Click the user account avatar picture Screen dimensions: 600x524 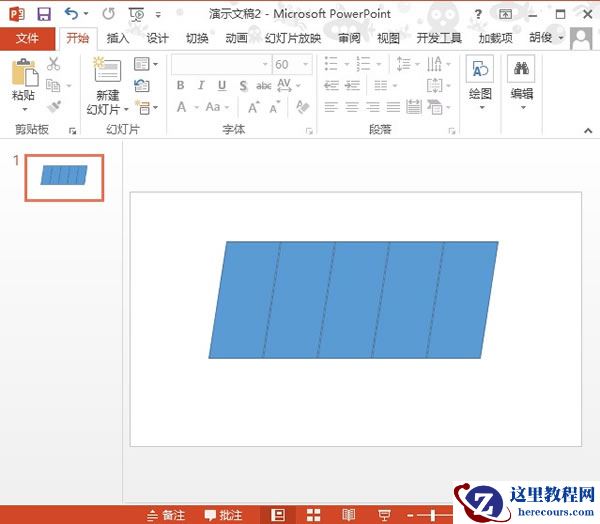click(581, 38)
